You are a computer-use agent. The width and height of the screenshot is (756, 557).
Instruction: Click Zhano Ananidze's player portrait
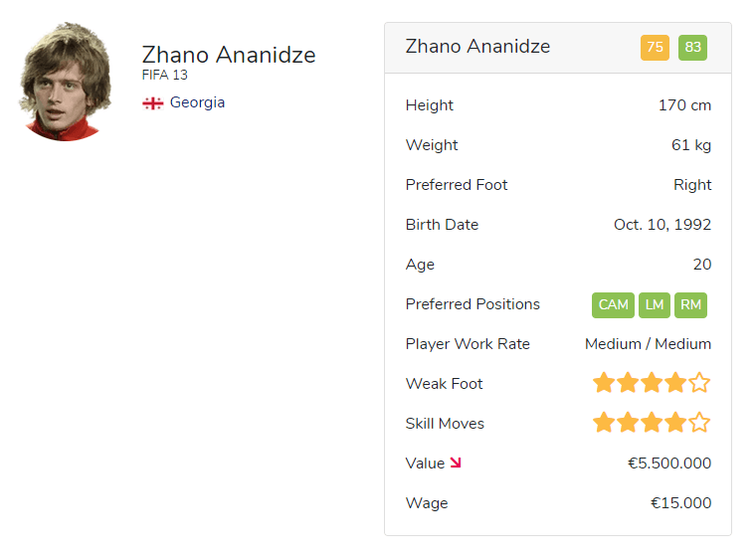coord(65,82)
